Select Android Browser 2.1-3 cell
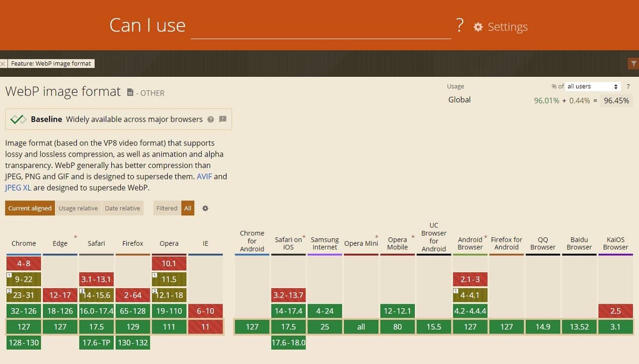 coord(470,279)
